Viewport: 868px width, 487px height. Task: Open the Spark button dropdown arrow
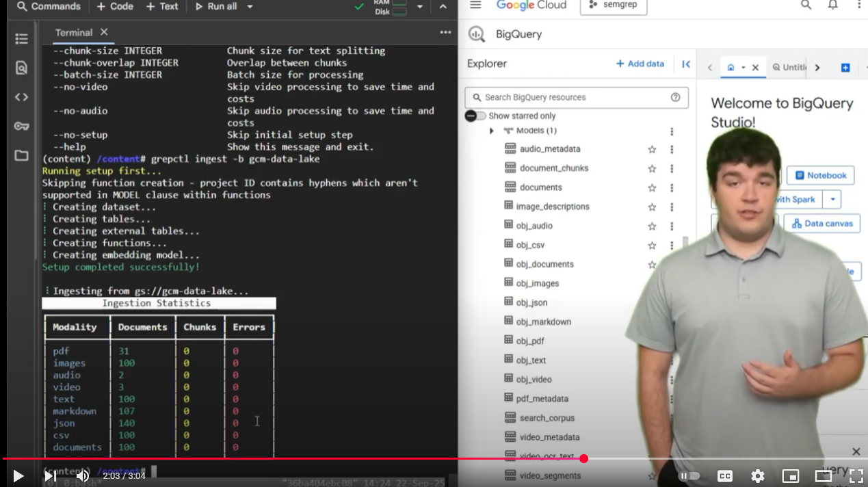point(832,199)
